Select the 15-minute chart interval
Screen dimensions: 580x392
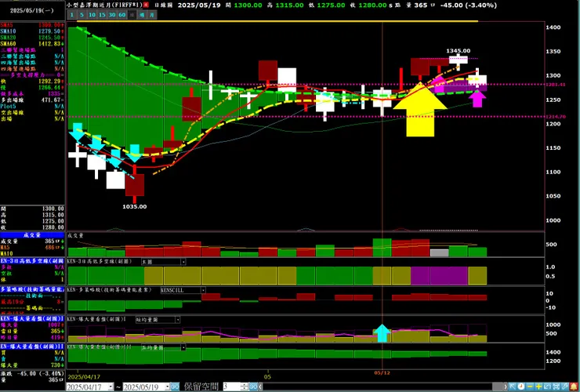102,15
